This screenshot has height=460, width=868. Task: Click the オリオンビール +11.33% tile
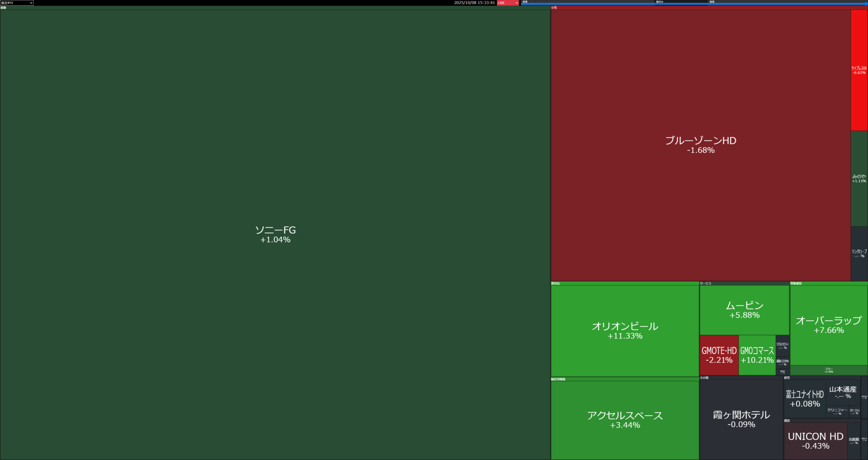point(625,330)
